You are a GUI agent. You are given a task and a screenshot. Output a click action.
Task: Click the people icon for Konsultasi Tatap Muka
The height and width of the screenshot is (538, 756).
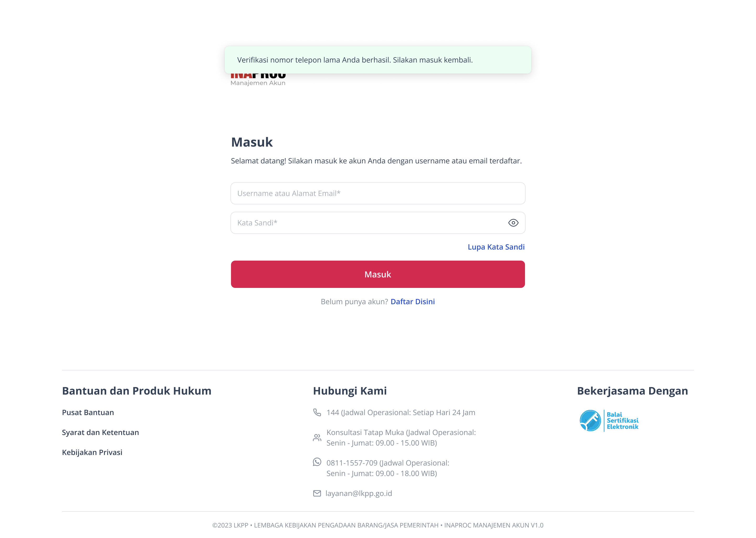coord(317,438)
